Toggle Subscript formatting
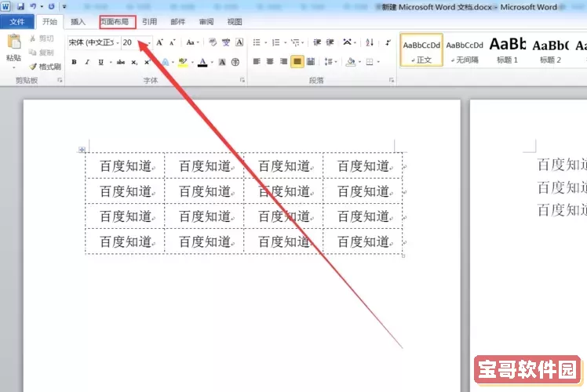The height and width of the screenshot is (392, 587). point(134,62)
